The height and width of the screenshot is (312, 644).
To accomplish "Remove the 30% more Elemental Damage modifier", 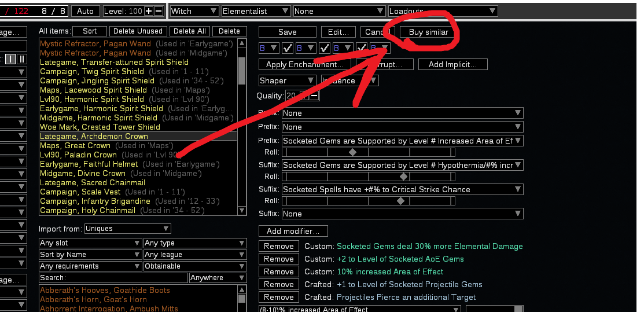I will coord(279,246).
